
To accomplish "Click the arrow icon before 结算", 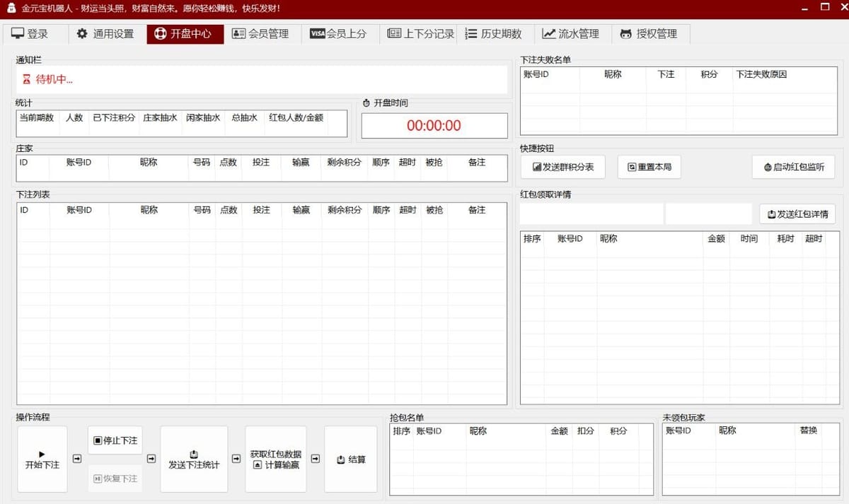I will [315, 459].
